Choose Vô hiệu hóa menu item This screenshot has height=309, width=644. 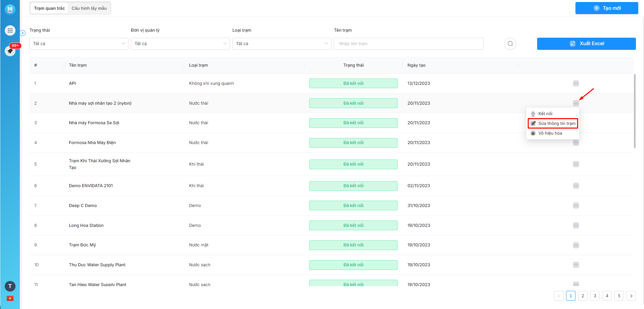(x=553, y=133)
